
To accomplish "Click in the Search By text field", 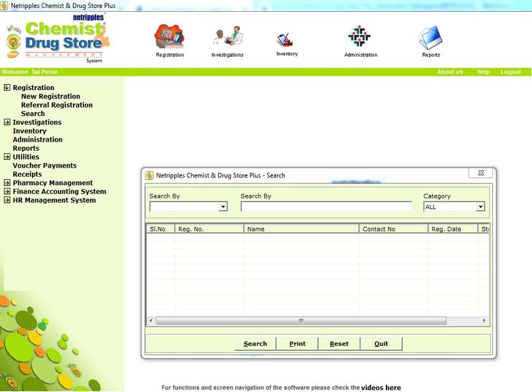I will [x=327, y=207].
